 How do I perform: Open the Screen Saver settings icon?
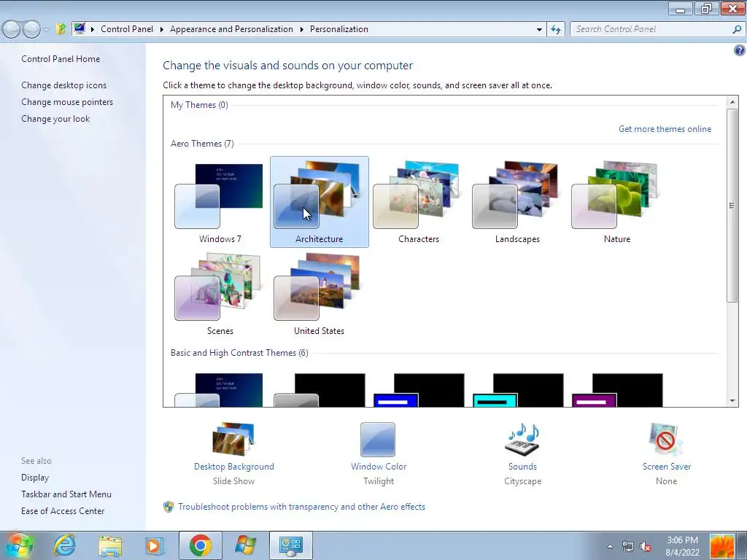[x=666, y=439]
